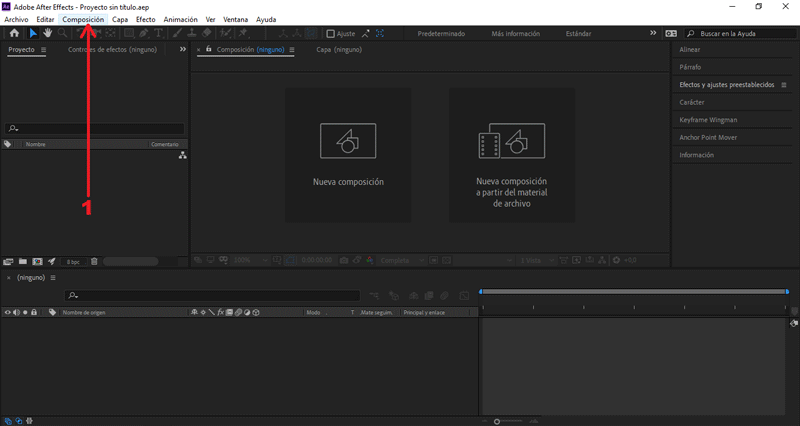Viewport: 800px width, 426px height.
Task: Open the Efectos y ajustes preestablecidos panel menu
Action: (782, 85)
